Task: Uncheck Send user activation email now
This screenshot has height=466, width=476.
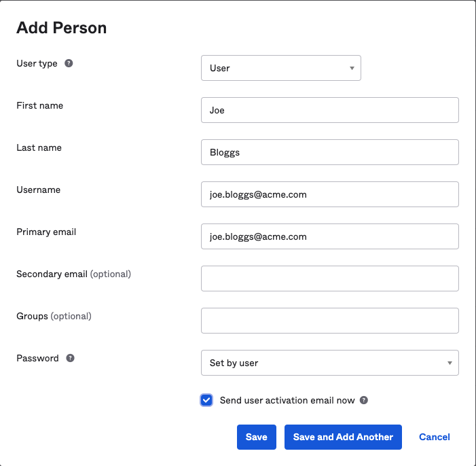Action: [207, 400]
